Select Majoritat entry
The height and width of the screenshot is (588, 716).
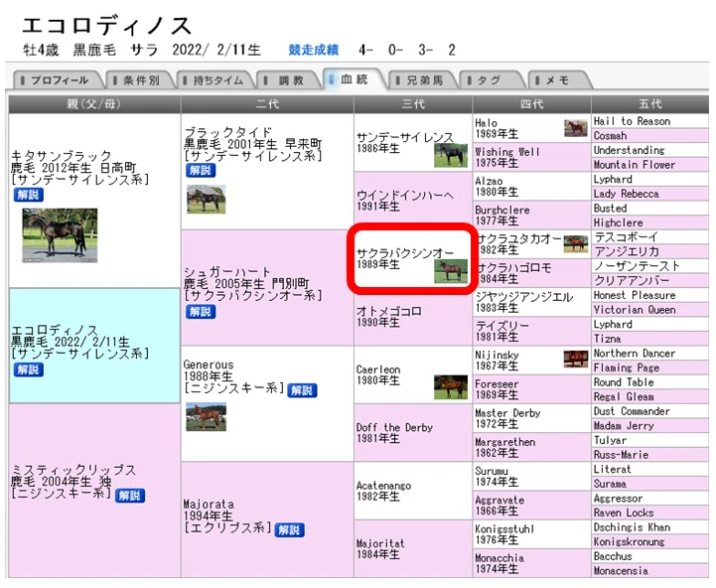[x=413, y=548]
